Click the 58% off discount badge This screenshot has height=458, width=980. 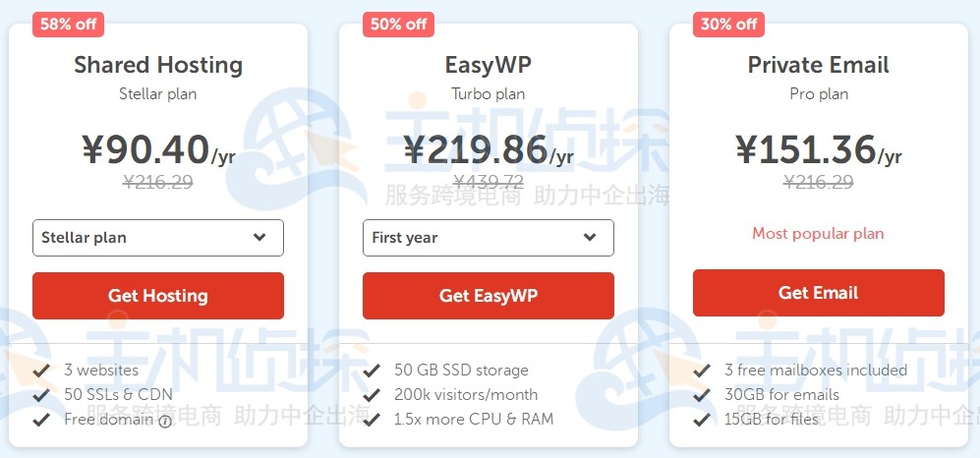point(69,25)
